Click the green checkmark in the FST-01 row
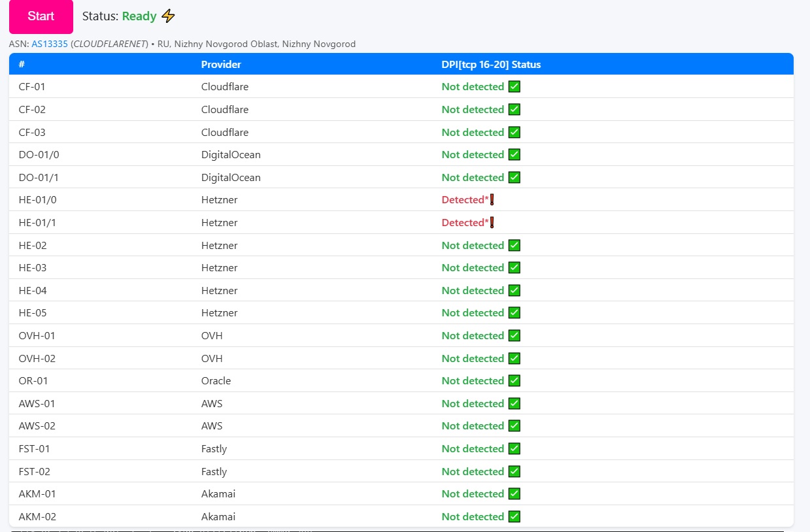Image resolution: width=810 pixels, height=532 pixels. point(515,448)
